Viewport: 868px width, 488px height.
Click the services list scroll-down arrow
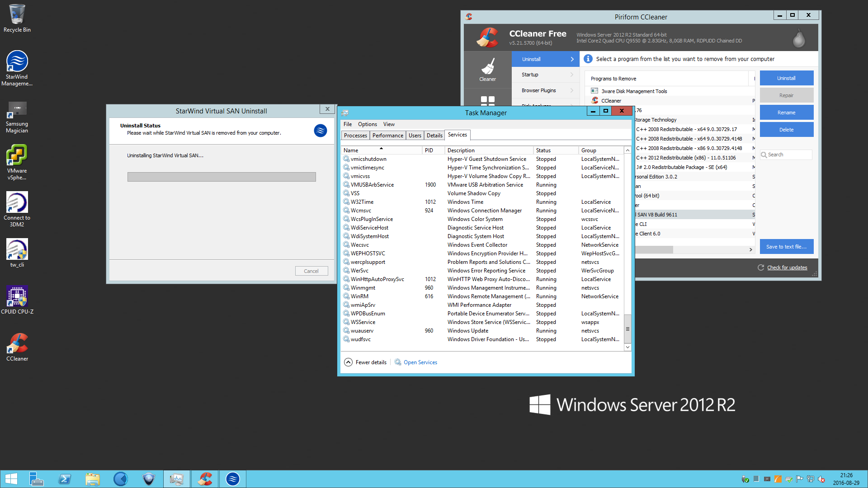tap(627, 347)
